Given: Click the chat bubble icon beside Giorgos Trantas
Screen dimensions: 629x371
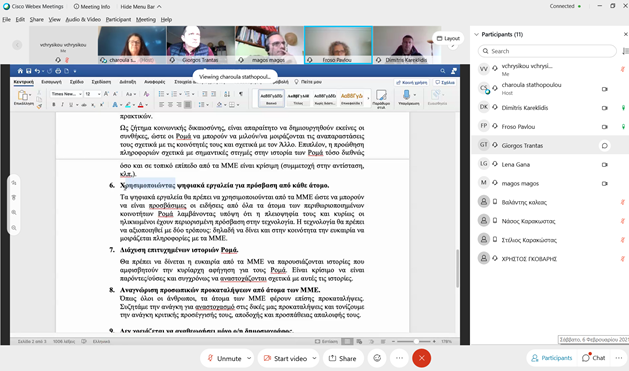Looking at the screenshot, I should (x=605, y=146).
